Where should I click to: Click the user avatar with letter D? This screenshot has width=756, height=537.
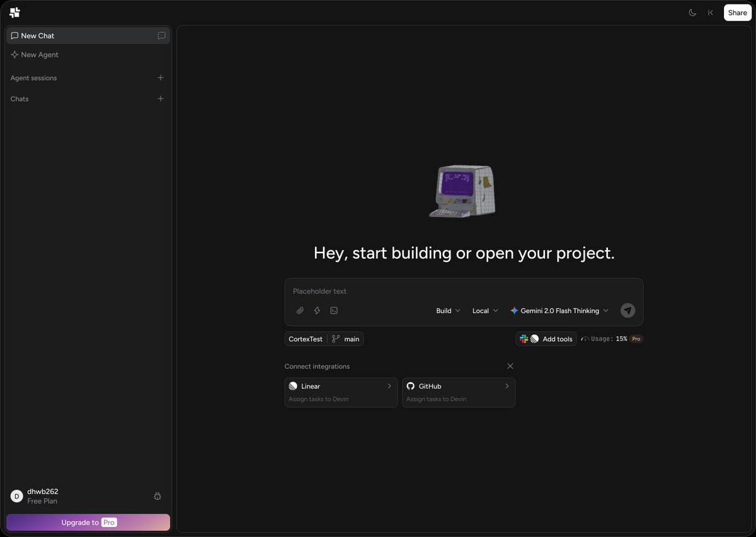[x=17, y=496]
